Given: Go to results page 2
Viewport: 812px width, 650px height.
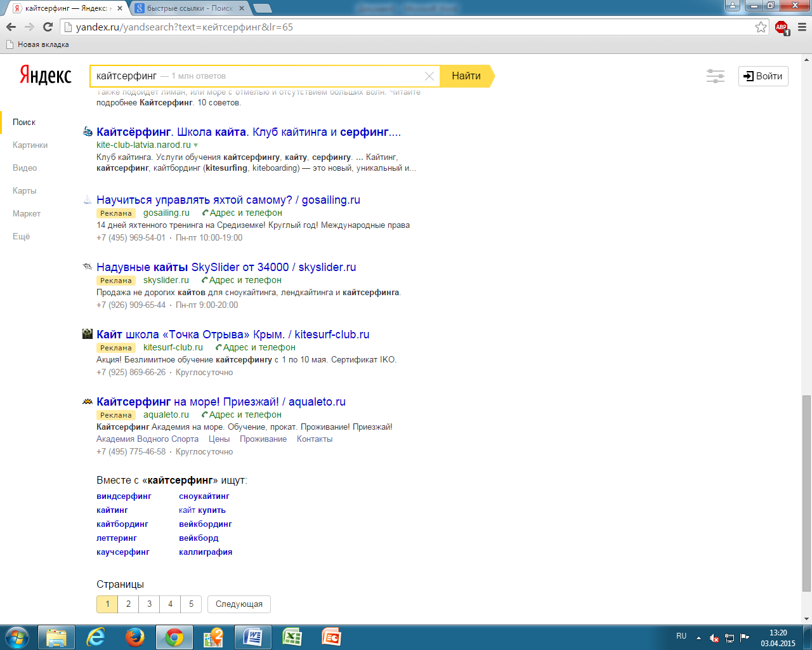Looking at the screenshot, I should 128,604.
